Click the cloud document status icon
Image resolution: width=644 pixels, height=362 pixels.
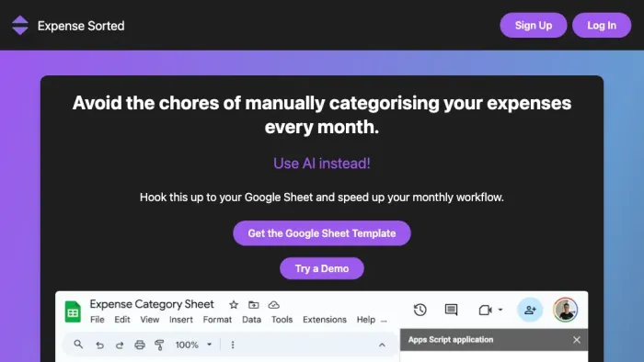pos(274,305)
